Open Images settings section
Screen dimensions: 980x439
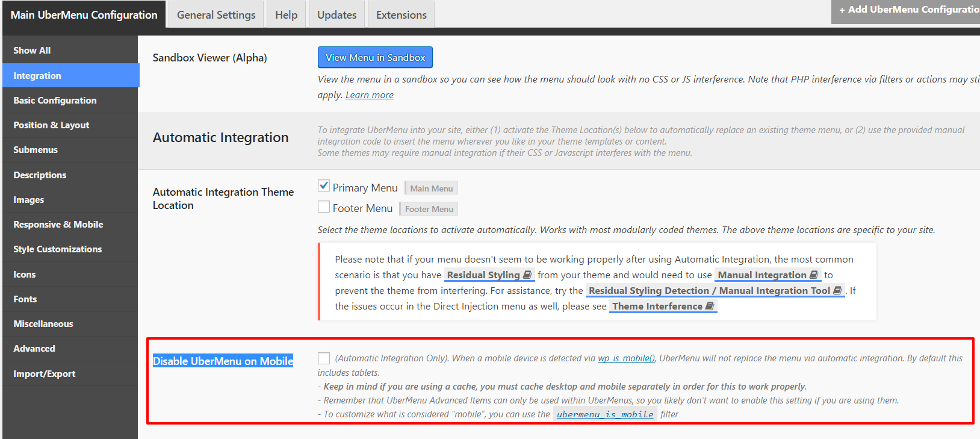[x=70, y=200]
